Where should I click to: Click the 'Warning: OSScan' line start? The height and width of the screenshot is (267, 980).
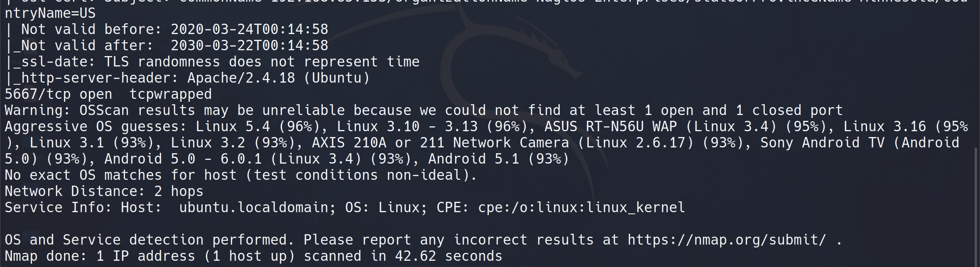click(66, 110)
